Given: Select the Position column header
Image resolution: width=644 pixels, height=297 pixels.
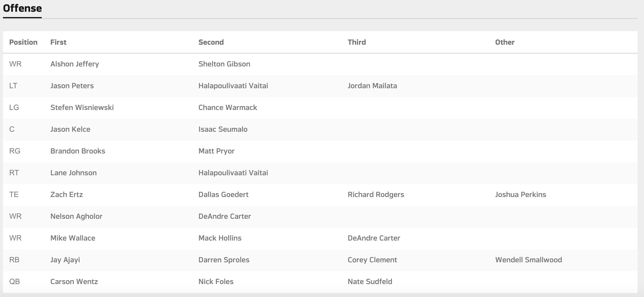Looking at the screenshot, I should pyautogui.click(x=23, y=42).
